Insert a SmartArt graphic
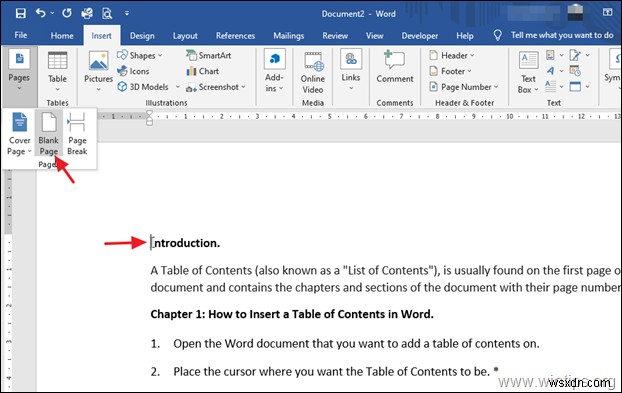The height and width of the screenshot is (393, 622). 209,55
